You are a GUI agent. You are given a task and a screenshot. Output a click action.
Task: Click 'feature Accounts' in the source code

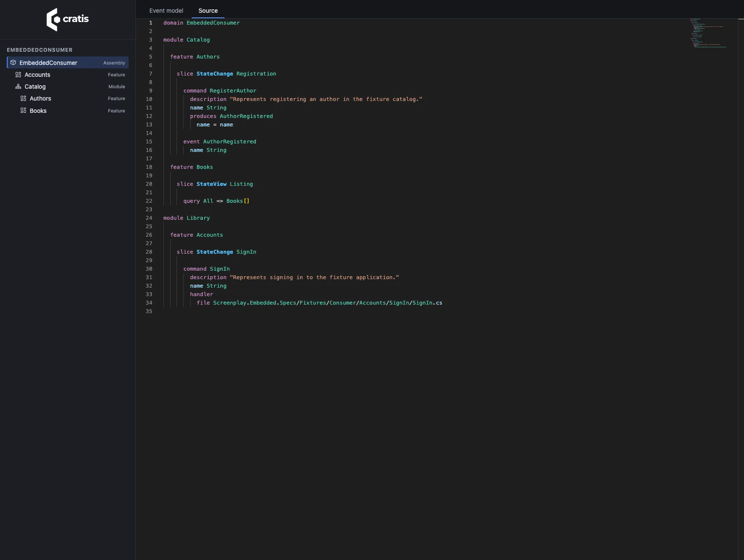coord(197,235)
